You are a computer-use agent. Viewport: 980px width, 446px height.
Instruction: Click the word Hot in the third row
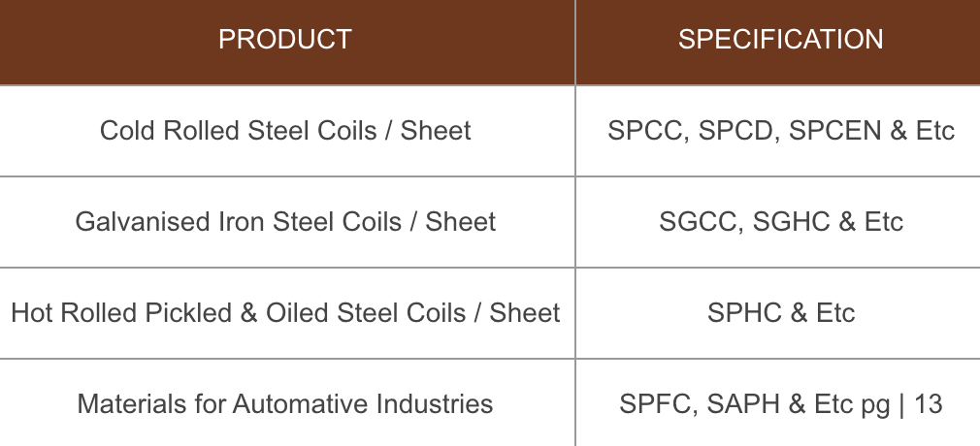[x=30, y=313]
